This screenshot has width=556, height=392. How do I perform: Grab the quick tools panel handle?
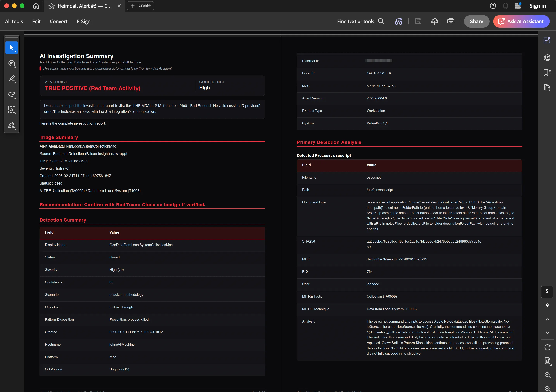tap(12, 37)
